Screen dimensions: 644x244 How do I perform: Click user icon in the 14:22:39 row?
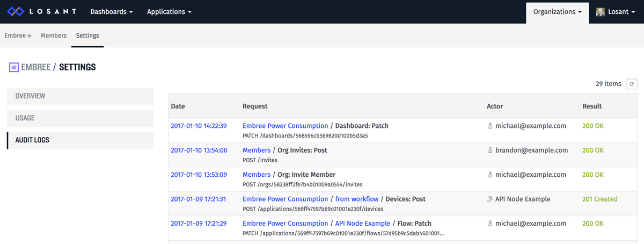[490, 126]
